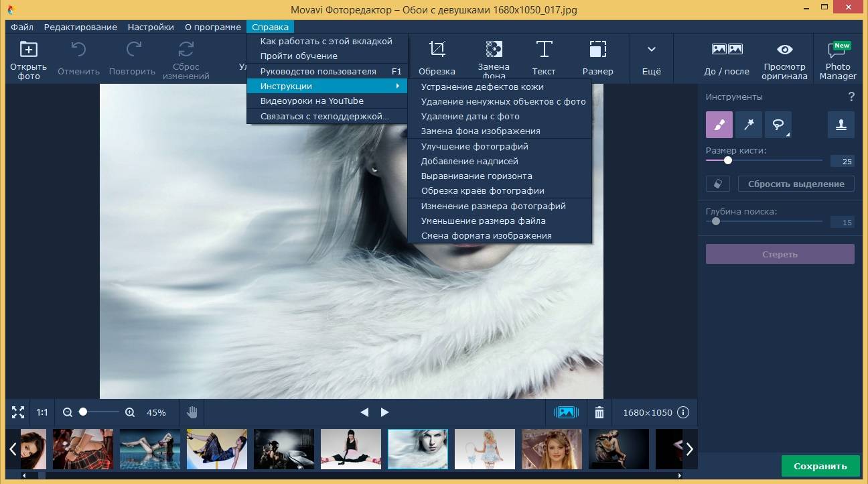Click the Redo (Повторить) icon
868x484 pixels.
(134, 50)
